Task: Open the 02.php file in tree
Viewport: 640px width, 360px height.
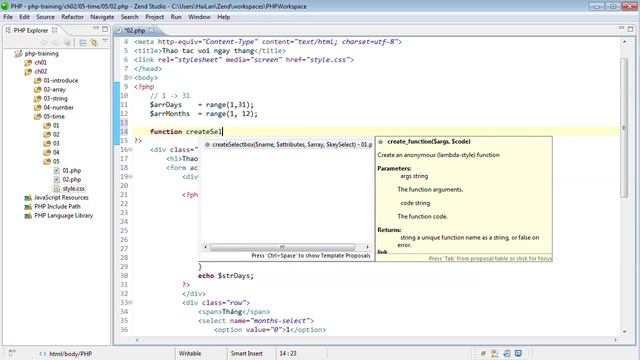Action: tap(71, 180)
